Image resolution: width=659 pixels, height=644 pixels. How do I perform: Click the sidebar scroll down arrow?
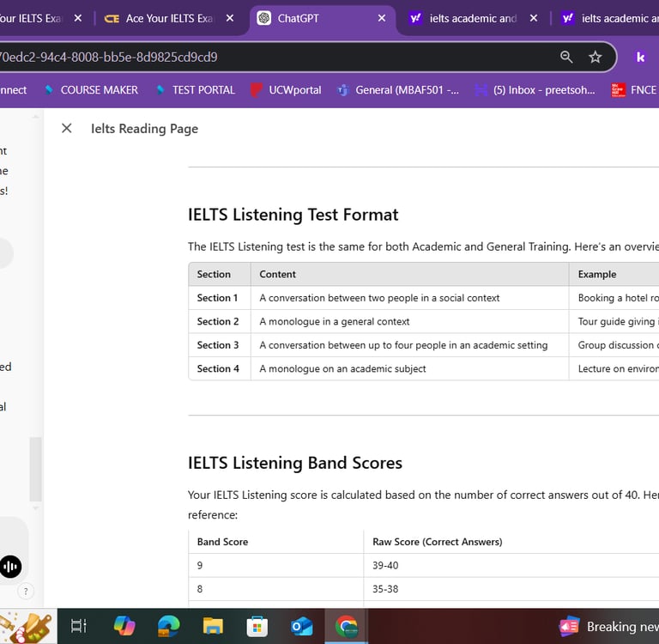coord(36,508)
